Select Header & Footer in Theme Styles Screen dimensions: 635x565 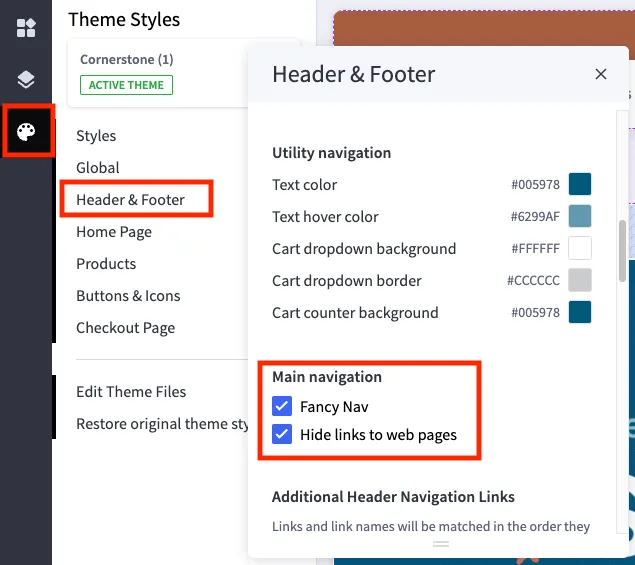130,200
